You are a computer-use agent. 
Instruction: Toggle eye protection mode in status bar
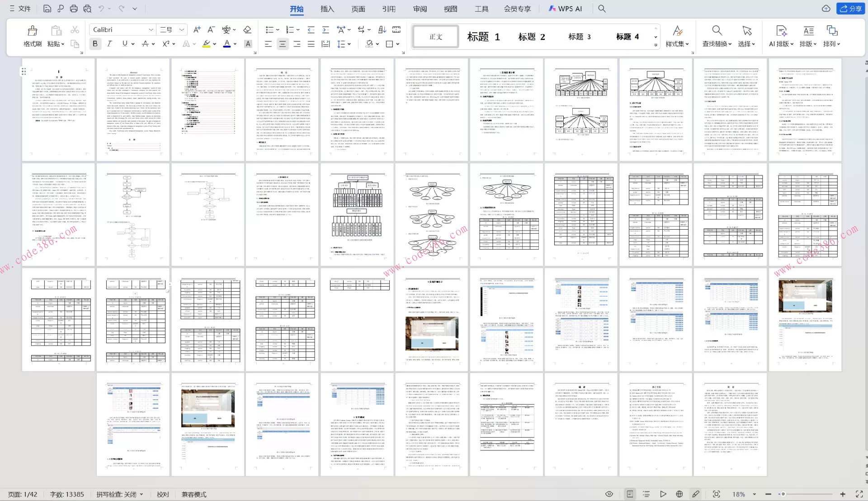(x=609, y=494)
